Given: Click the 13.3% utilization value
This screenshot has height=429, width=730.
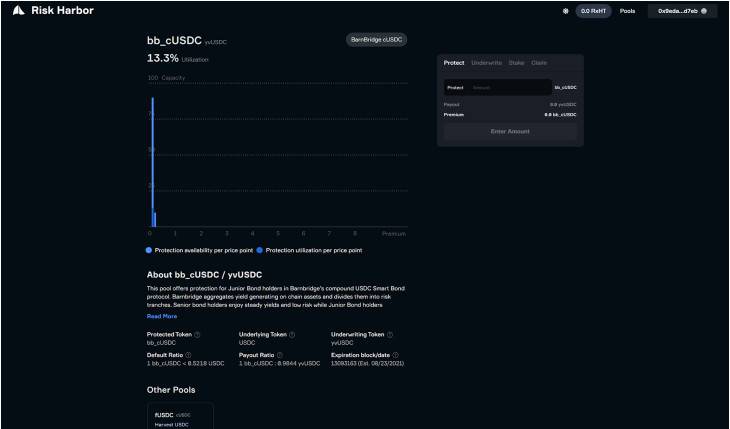Looking at the screenshot, I should (x=162, y=58).
